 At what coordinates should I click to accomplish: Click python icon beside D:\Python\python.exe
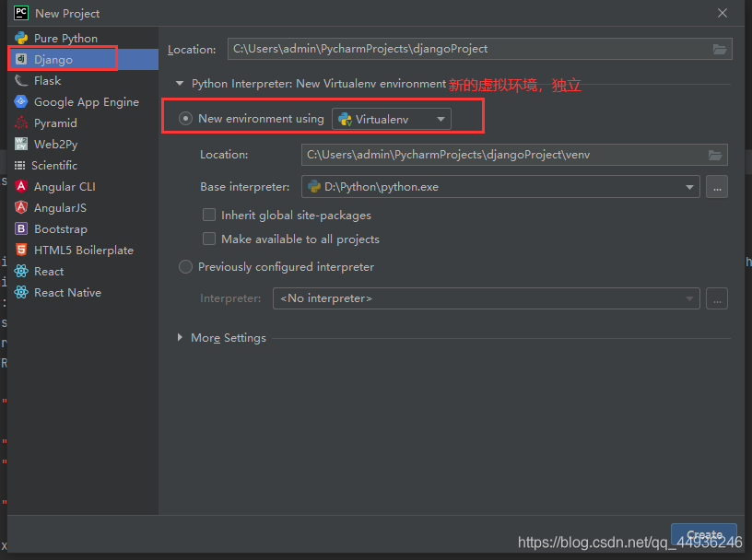coord(314,186)
